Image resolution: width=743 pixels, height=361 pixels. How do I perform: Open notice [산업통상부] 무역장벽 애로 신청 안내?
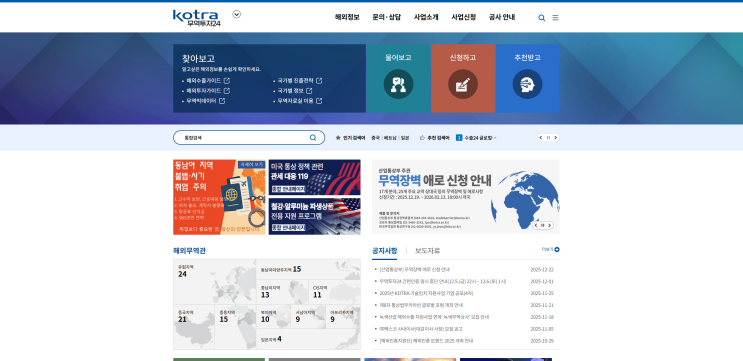(x=415, y=270)
